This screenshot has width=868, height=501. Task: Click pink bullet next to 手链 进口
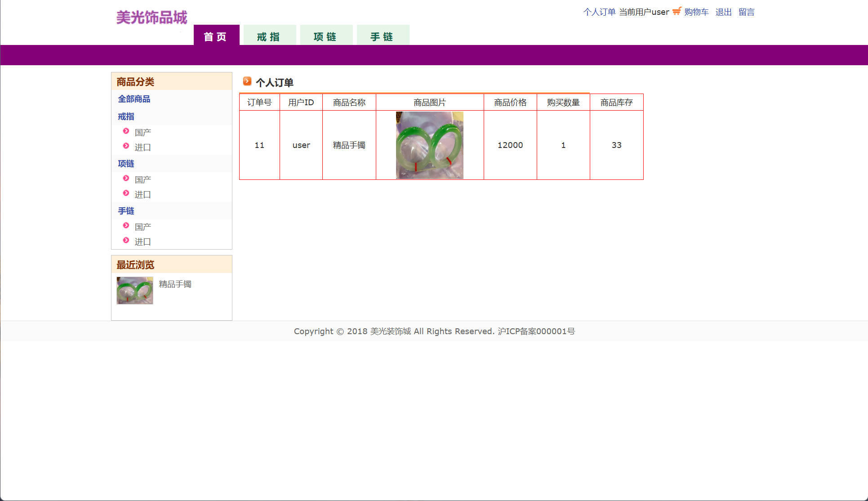[126, 241]
